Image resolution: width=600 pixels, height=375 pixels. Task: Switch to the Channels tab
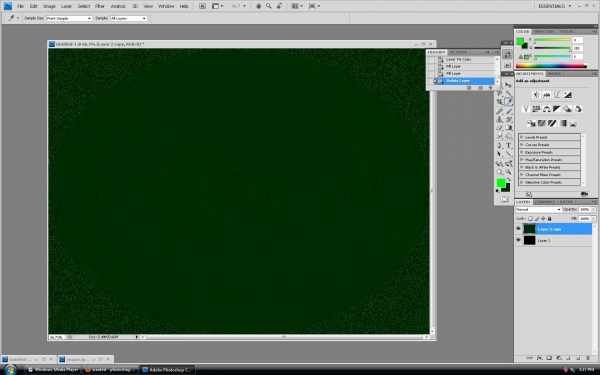pos(545,202)
